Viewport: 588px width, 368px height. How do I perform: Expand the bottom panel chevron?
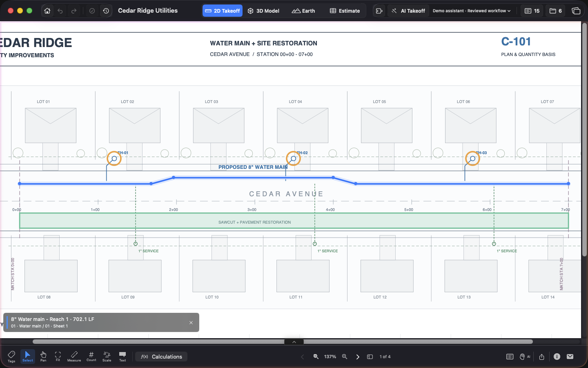[294, 342]
